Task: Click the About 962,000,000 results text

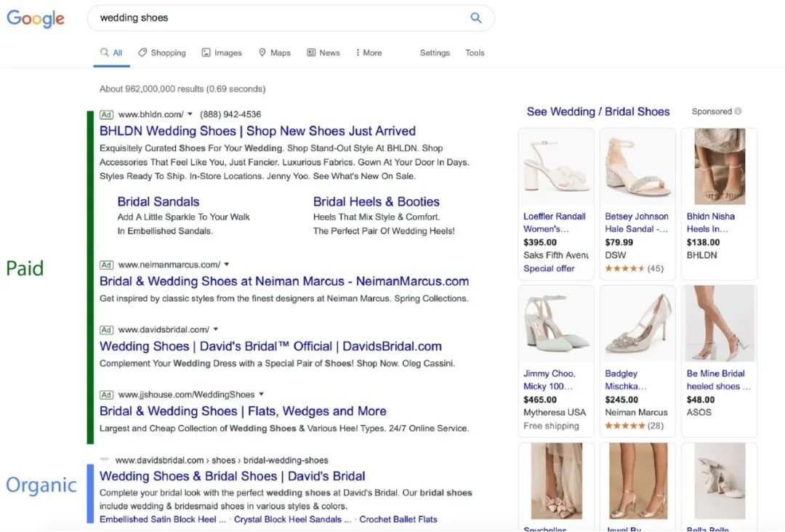Action: [x=182, y=89]
